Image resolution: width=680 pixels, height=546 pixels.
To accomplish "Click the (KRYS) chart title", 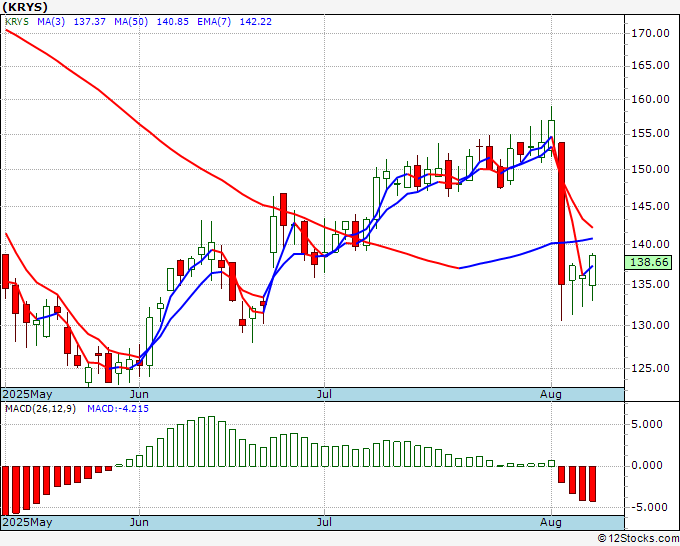I will pyautogui.click(x=25, y=7).
